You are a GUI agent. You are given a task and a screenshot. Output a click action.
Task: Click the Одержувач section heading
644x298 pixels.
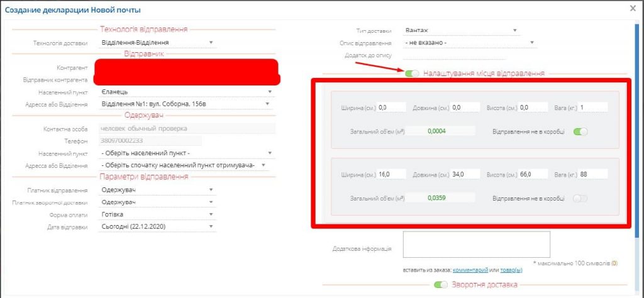(x=144, y=115)
